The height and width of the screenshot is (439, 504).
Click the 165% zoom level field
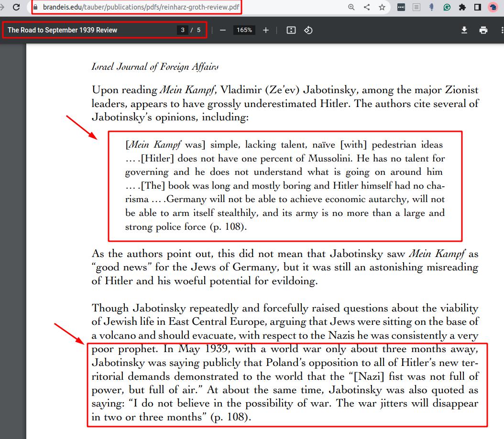click(x=244, y=30)
